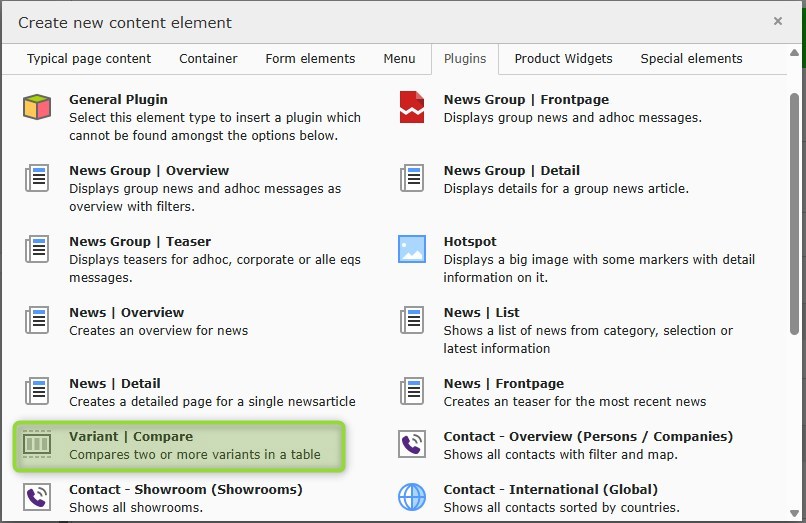Click the News Group Teaser document icon
The height and width of the screenshot is (523, 806).
click(37, 249)
